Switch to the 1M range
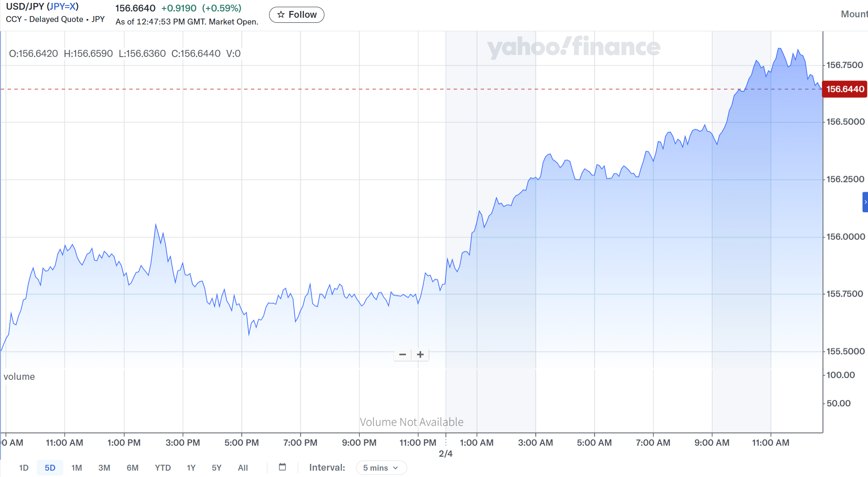Viewport: 868px width, 477px height. pos(76,468)
